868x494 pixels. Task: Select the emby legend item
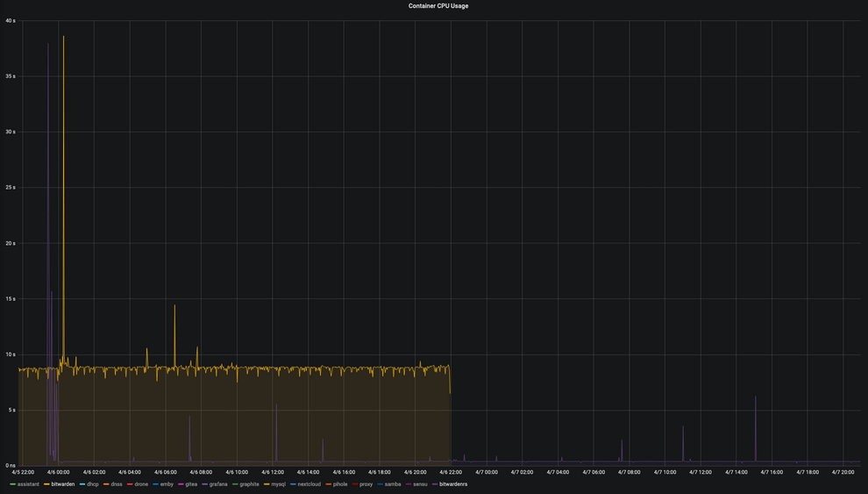(x=167, y=484)
